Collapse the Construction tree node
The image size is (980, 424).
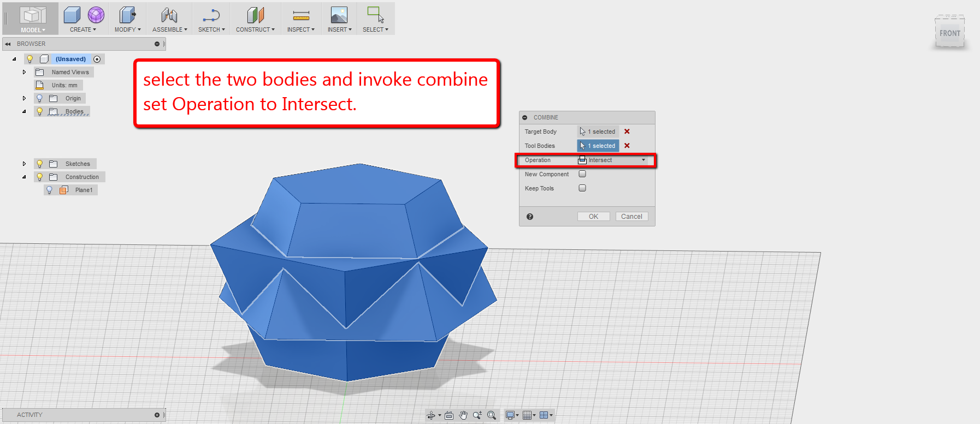24,177
